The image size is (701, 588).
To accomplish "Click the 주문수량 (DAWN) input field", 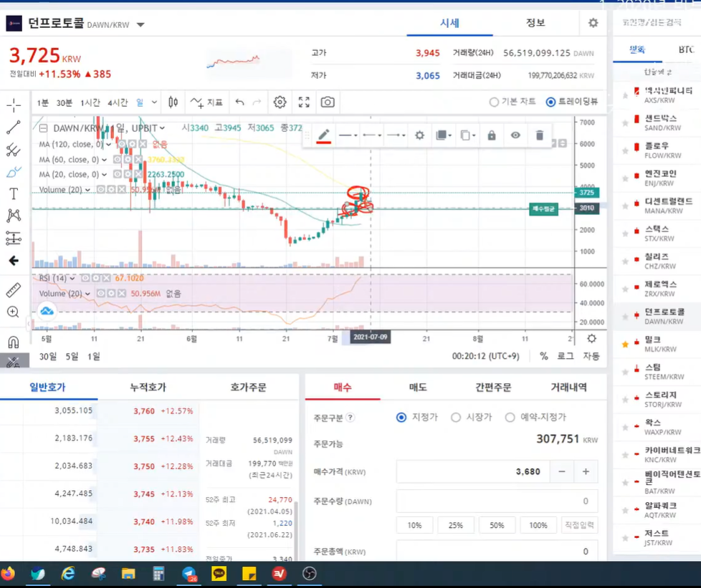I will 497,501.
